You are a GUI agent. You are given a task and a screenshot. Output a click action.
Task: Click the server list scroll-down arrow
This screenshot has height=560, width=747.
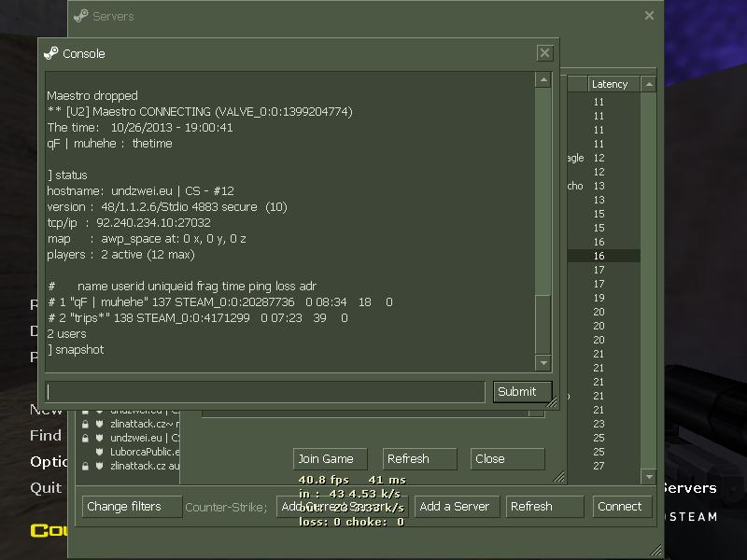click(648, 476)
